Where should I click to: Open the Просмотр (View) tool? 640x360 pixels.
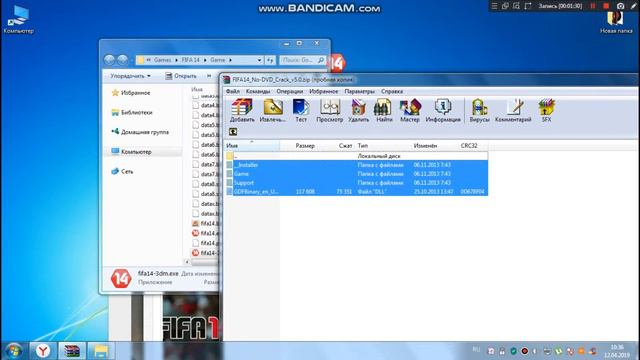coord(329,110)
